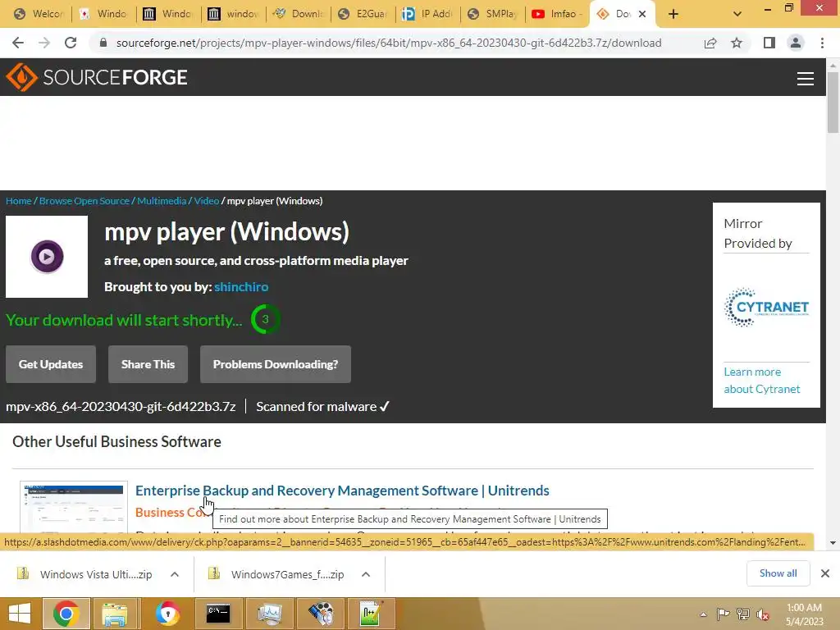The height and width of the screenshot is (630, 840).
Task: Click Chrome icon in the taskbar
Action: pos(66,614)
